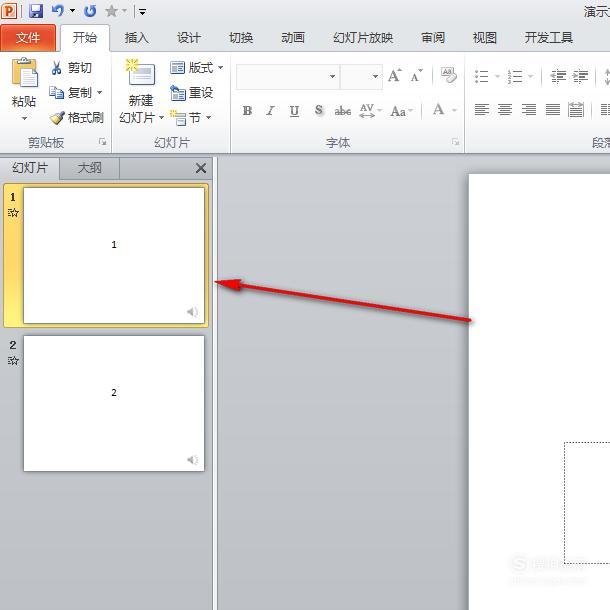
Task: Select the 幻灯片 pane tab
Action: [x=30, y=168]
